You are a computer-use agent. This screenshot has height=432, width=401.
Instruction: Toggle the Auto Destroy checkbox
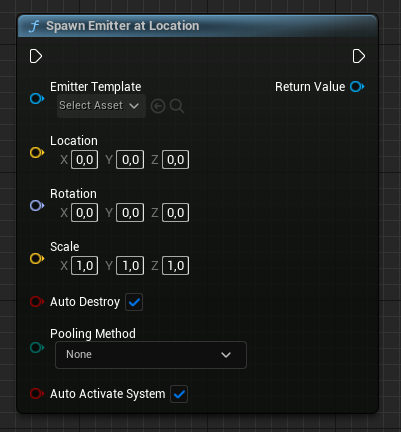pyautogui.click(x=134, y=302)
